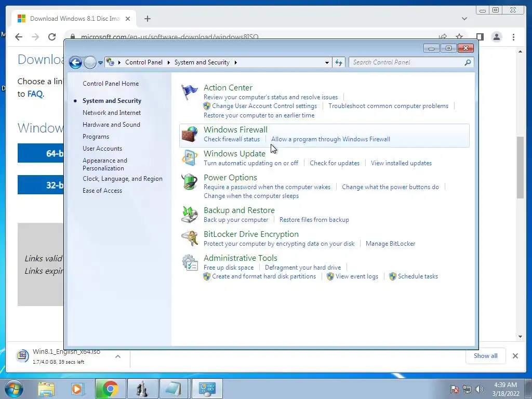Open the Administrative Tools gear icon
Image resolution: width=532 pixels, height=399 pixels.
(x=189, y=262)
